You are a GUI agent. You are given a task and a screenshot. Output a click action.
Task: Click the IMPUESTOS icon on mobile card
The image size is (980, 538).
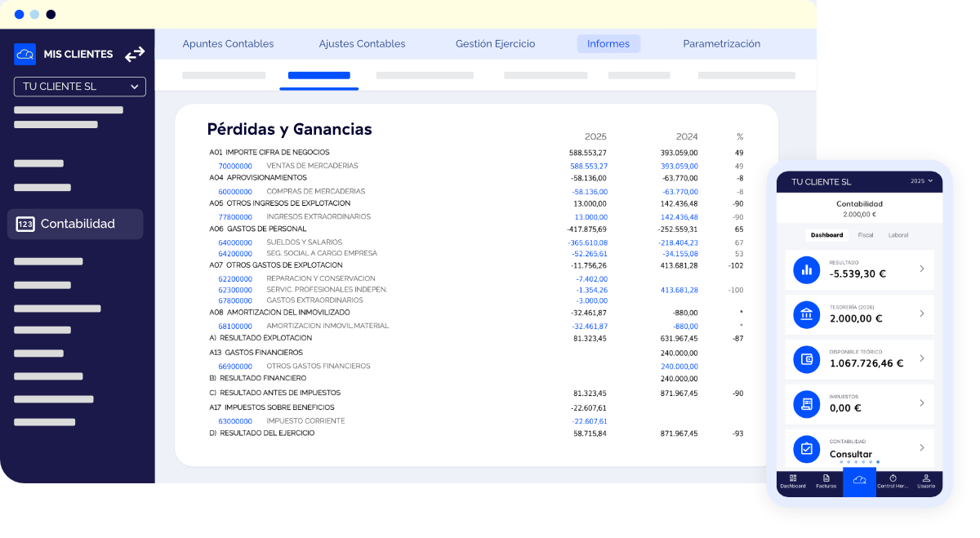(x=806, y=404)
